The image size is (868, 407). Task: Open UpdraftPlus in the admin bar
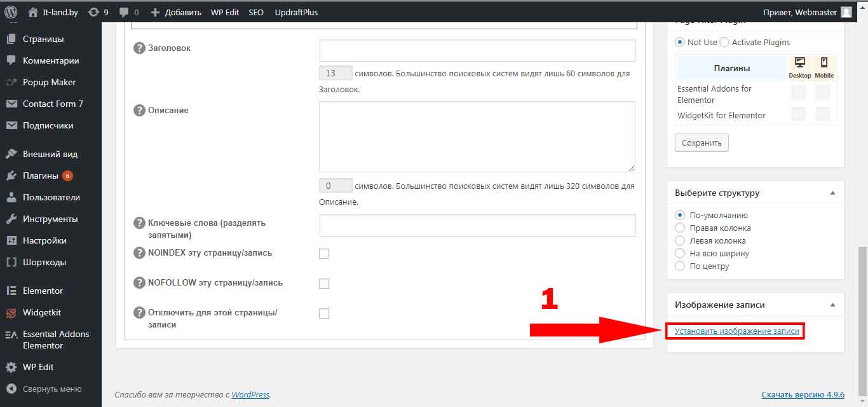click(296, 12)
